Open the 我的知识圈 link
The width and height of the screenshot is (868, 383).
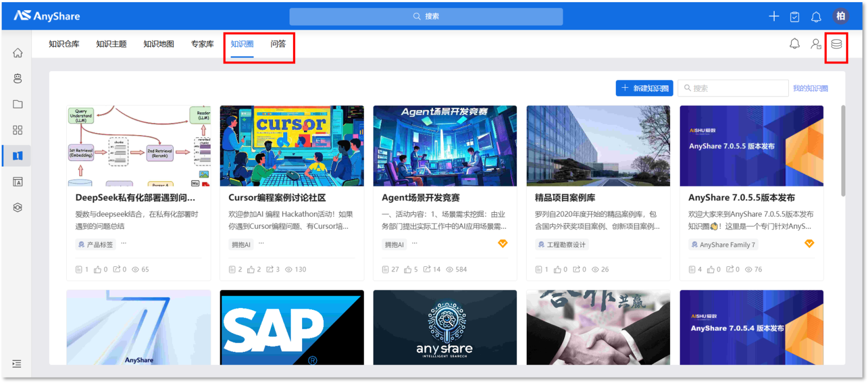[x=810, y=88]
